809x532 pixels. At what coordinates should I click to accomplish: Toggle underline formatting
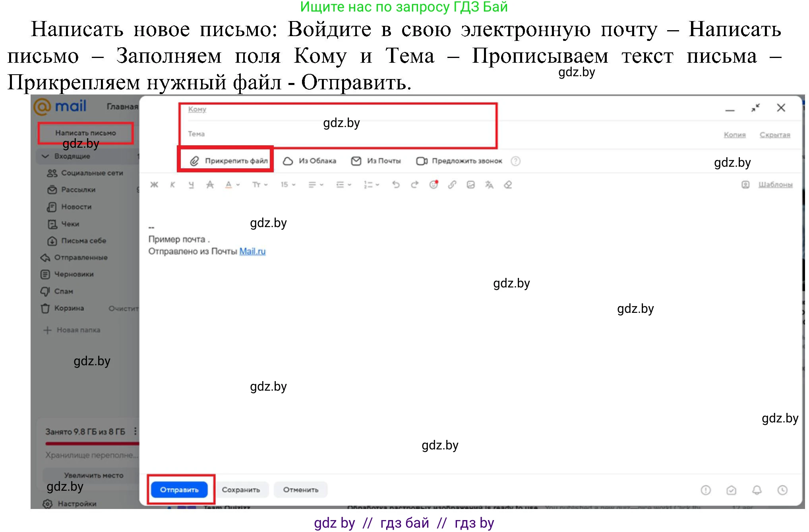[x=191, y=185]
